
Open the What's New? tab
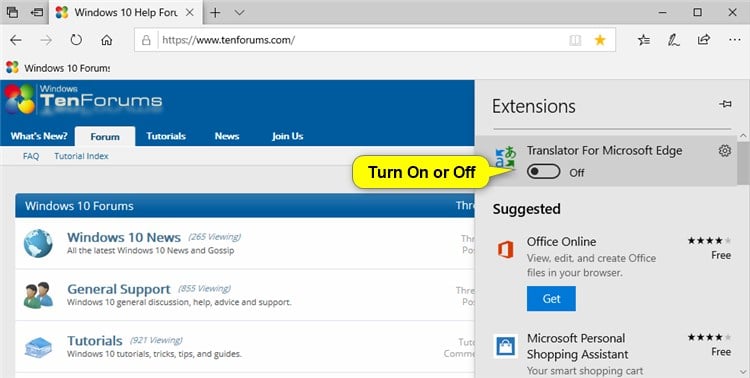(39, 136)
